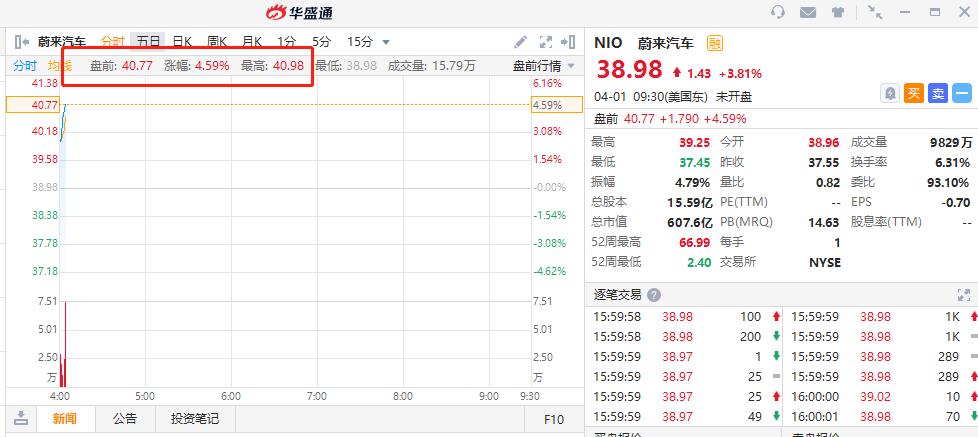This screenshot has width=978, height=437.
Task: Click the 52周最高 value 66.99
Action: pyautogui.click(x=695, y=242)
